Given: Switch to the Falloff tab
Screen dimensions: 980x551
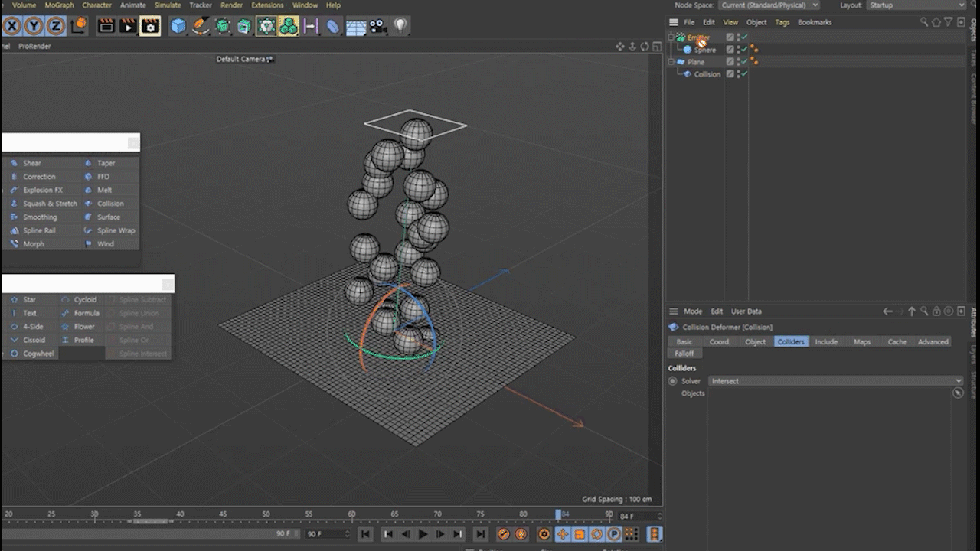Looking at the screenshot, I should 684,354.
